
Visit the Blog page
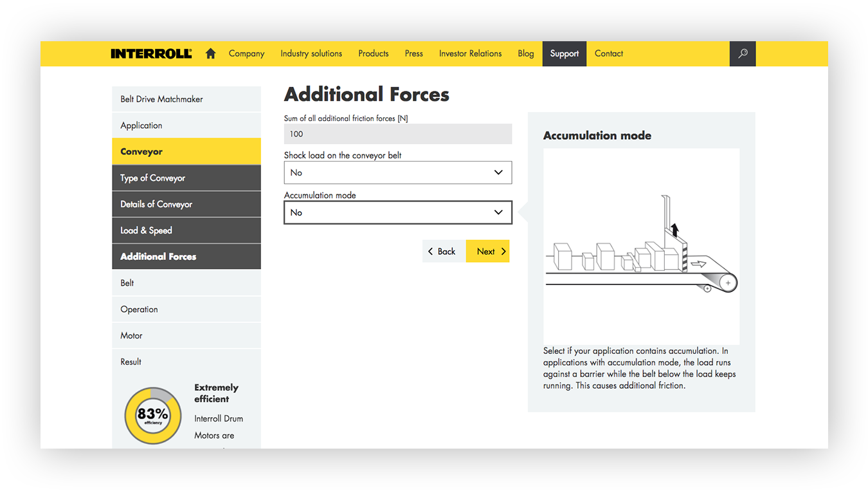[526, 54]
